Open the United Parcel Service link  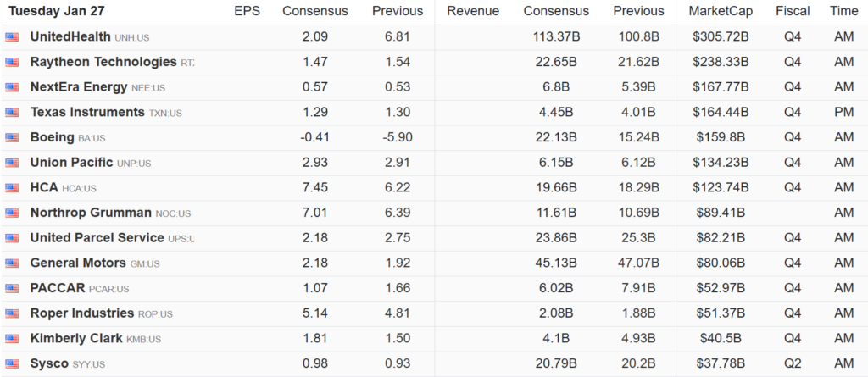pos(97,238)
